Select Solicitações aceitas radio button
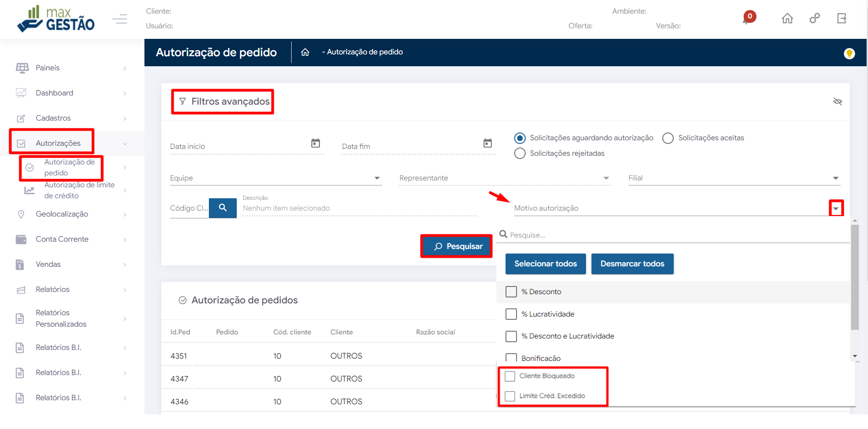868x429 pixels. tap(668, 138)
